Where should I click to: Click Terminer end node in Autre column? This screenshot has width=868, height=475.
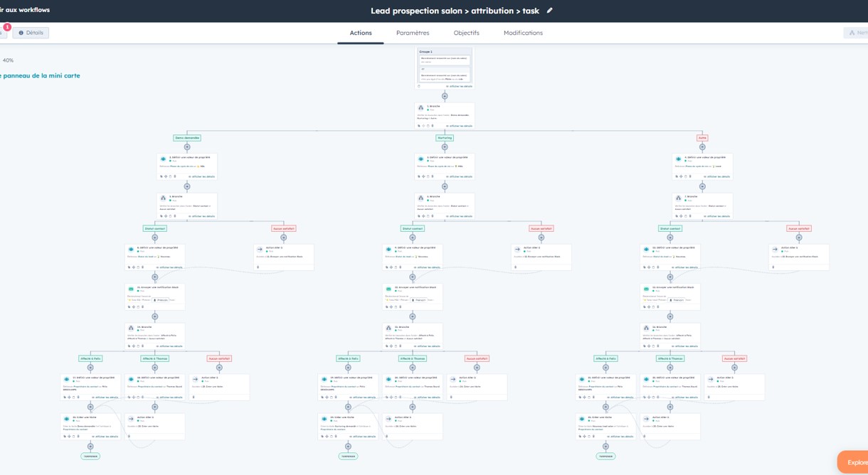click(605, 457)
